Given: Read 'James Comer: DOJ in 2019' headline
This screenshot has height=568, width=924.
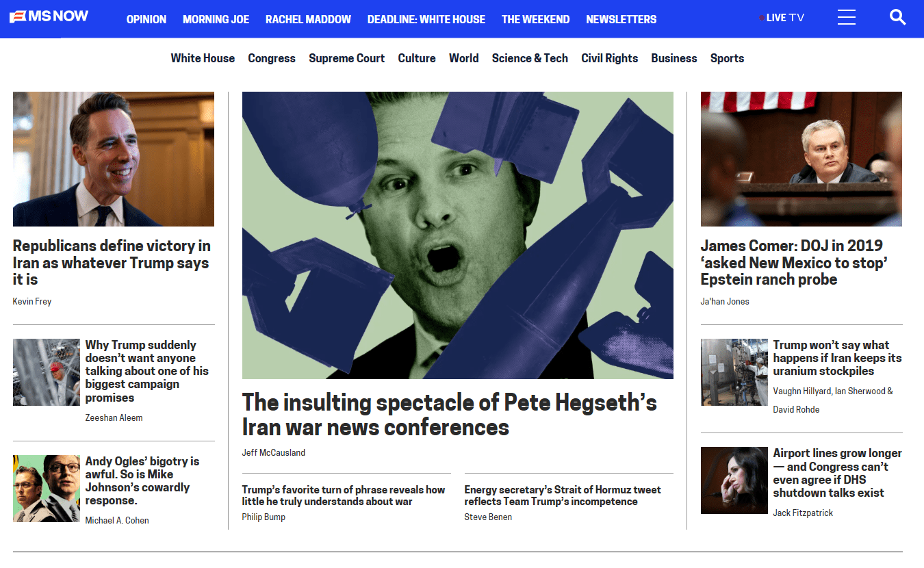Looking at the screenshot, I should pyautogui.click(x=794, y=263).
